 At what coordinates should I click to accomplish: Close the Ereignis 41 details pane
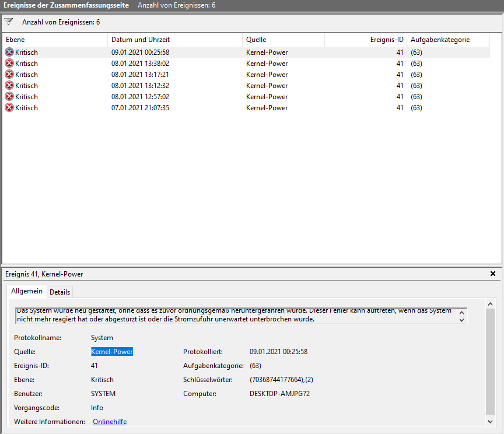(493, 274)
